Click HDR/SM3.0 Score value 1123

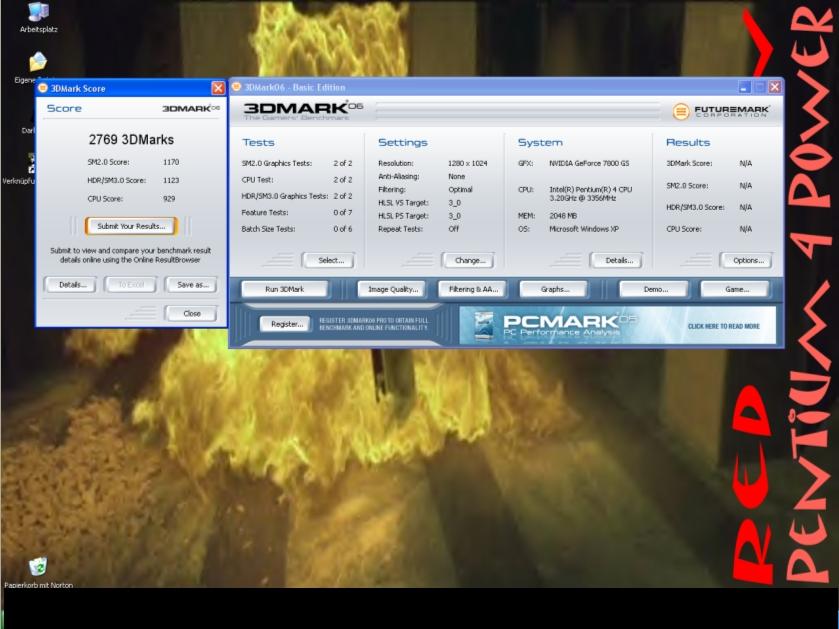point(171,180)
